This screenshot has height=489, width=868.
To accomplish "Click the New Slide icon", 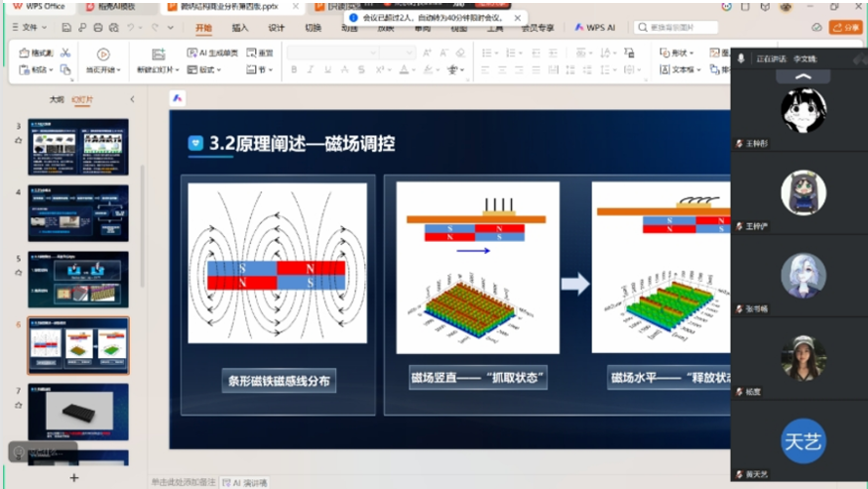I will point(158,55).
